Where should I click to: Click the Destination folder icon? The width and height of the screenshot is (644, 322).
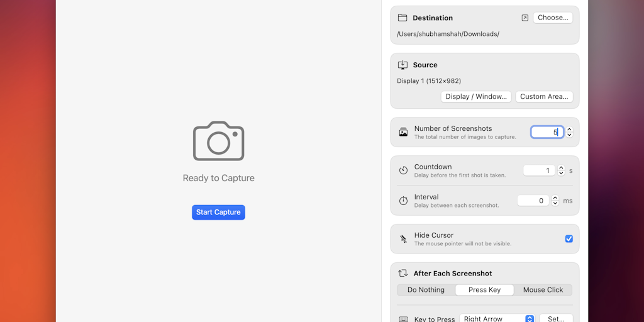402,18
